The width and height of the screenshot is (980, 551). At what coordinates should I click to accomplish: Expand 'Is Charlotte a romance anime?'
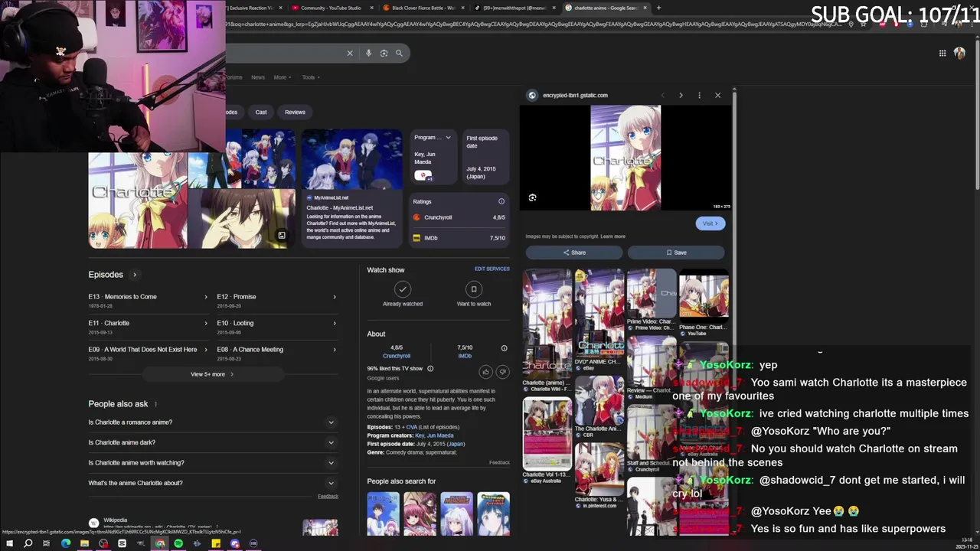[x=212, y=422]
